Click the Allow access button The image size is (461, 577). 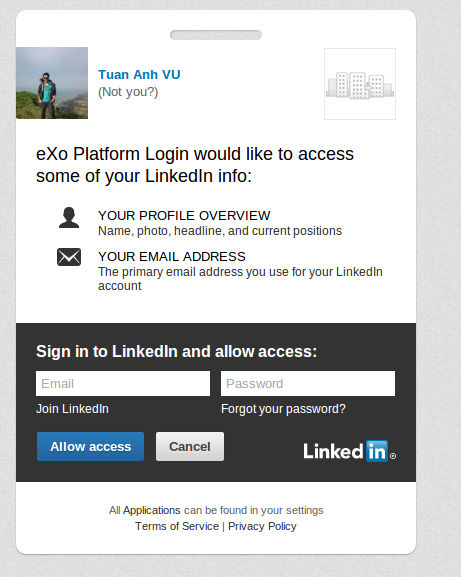91,446
